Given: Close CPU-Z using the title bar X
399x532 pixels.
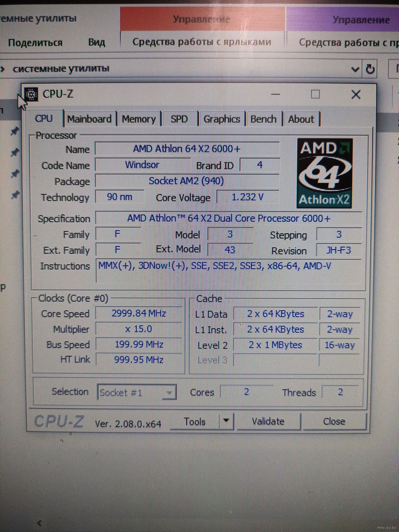Looking at the screenshot, I should coord(356,94).
